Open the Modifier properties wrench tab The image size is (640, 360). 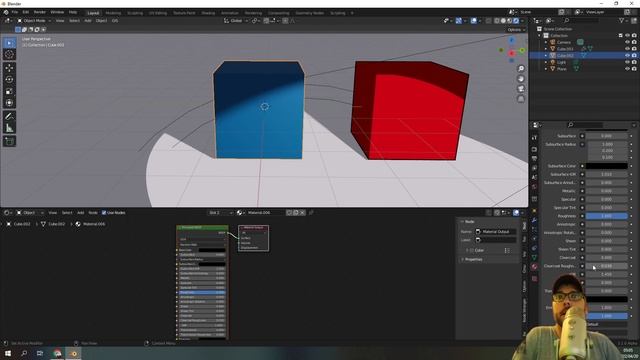(534, 220)
